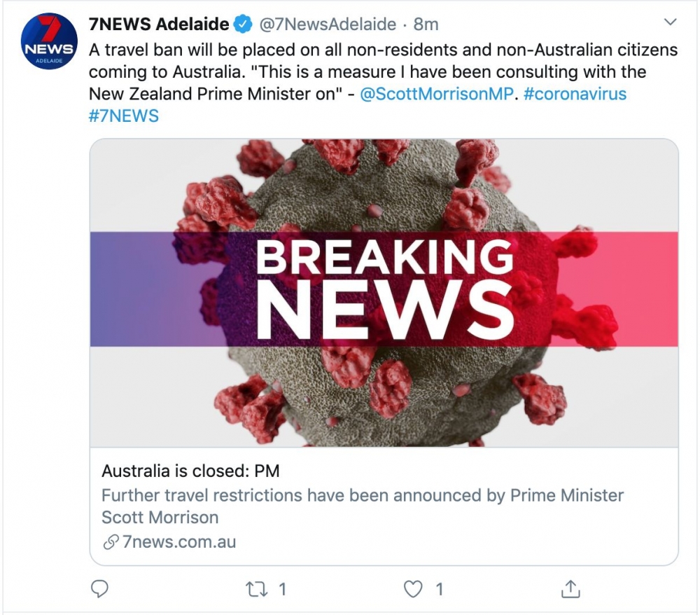Like the tweet with the heart icon

pos(414,589)
